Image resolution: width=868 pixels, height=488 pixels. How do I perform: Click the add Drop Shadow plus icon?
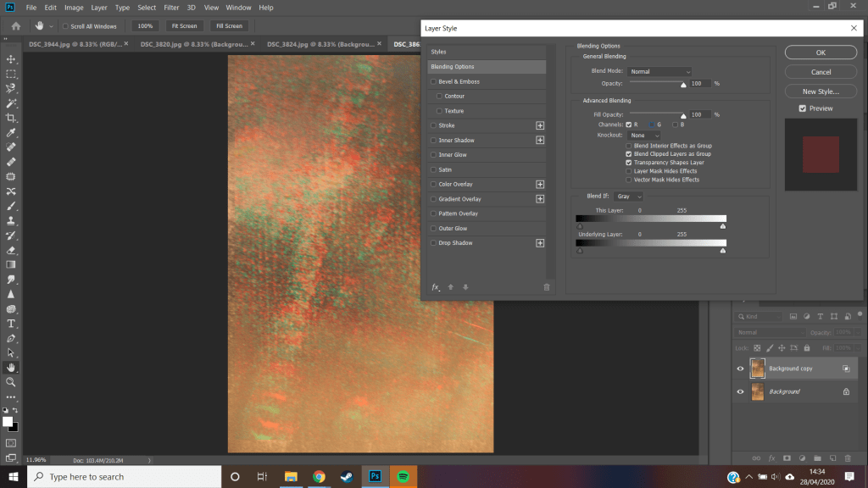point(540,243)
